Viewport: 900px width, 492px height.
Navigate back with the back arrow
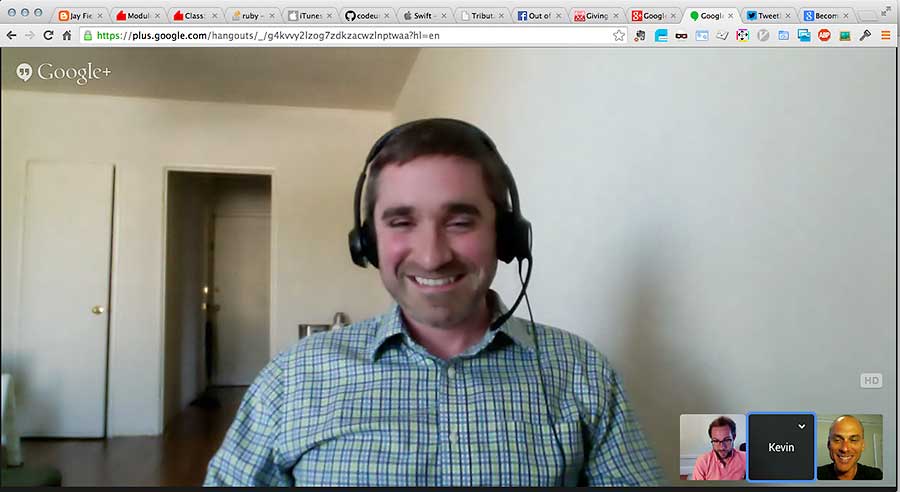[12, 35]
